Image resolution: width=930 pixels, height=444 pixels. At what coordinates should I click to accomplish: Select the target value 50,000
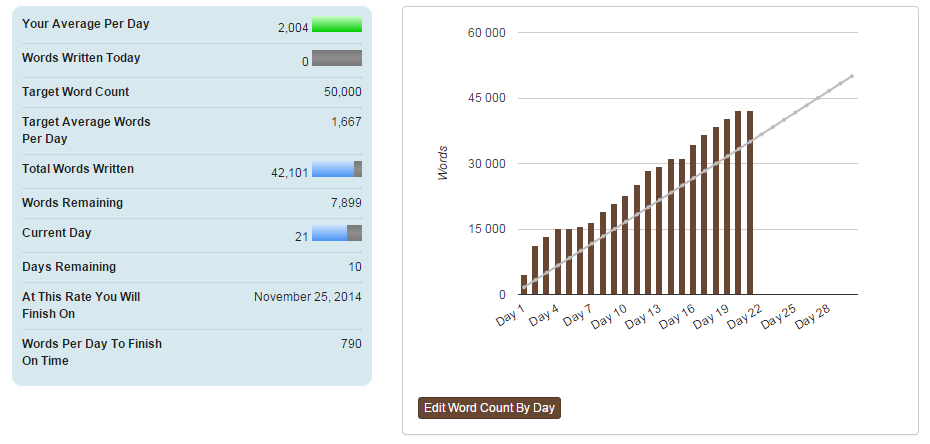point(343,91)
